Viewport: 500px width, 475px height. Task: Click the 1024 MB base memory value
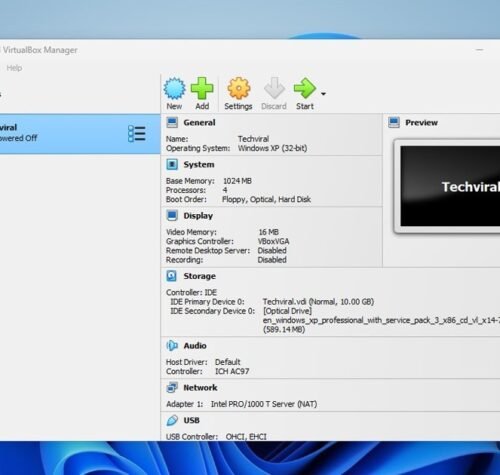237,181
